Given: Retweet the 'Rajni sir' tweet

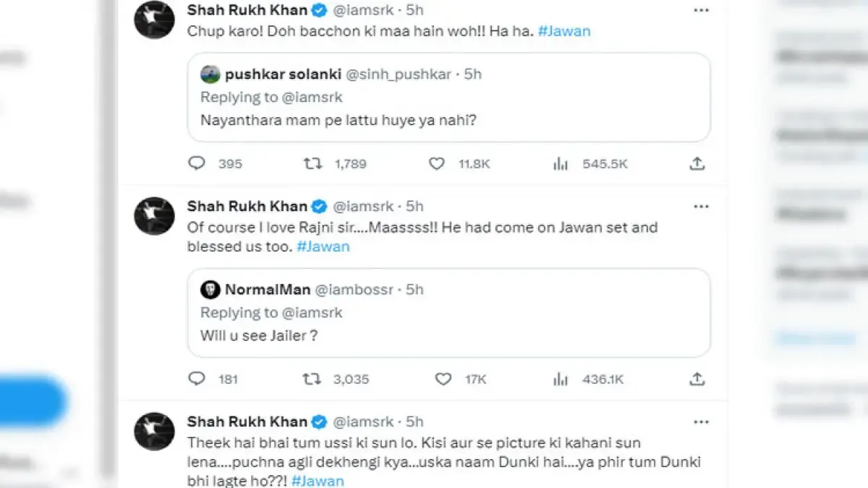Looking at the screenshot, I should click(312, 379).
